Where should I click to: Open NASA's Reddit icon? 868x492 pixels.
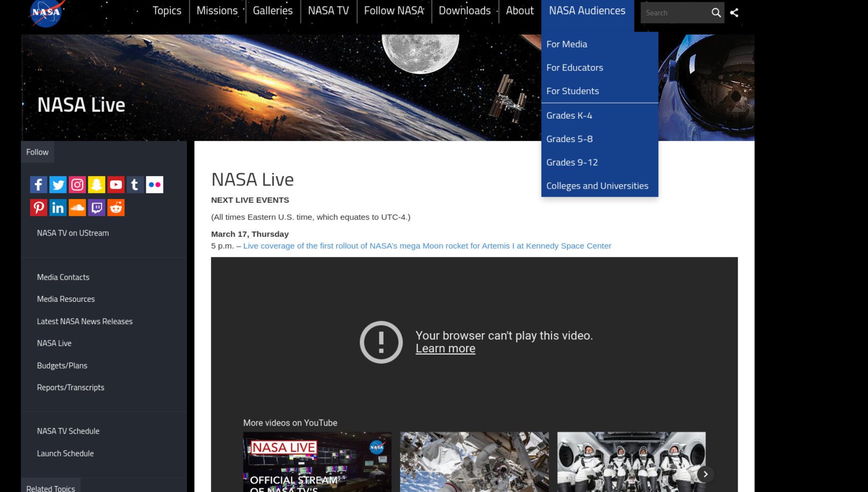[116, 207]
